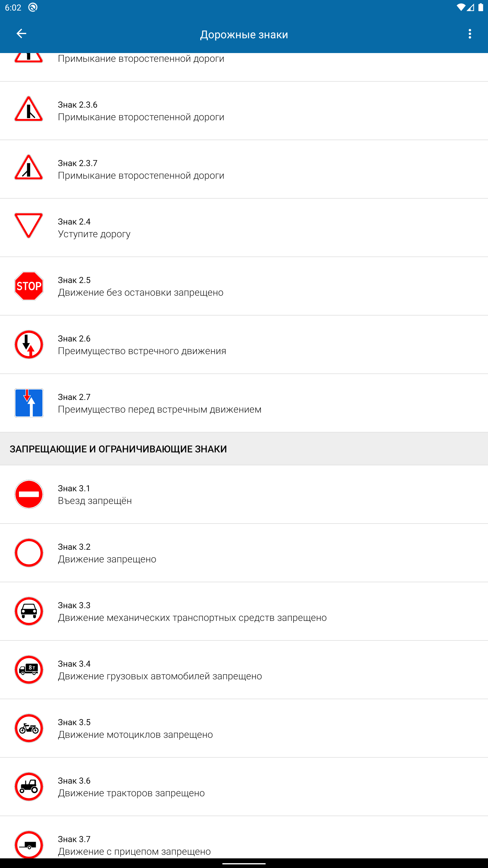Tap the STOP sign icon

pyautogui.click(x=29, y=286)
